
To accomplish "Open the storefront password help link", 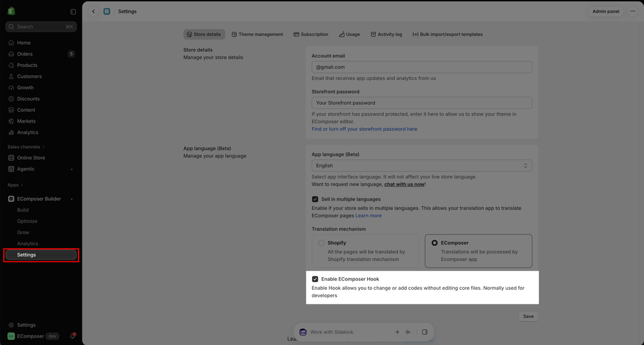I will [364, 129].
